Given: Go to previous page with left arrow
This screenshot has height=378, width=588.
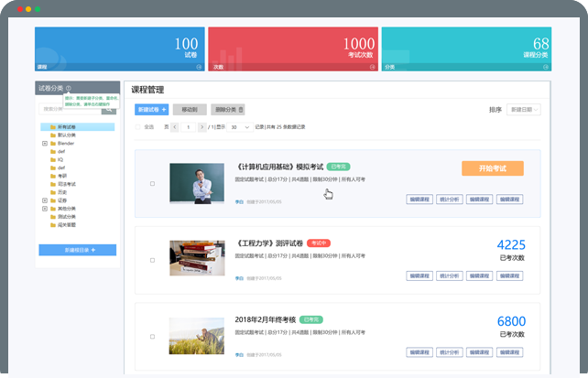Looking at the screenshot, I should click(177, 126).
